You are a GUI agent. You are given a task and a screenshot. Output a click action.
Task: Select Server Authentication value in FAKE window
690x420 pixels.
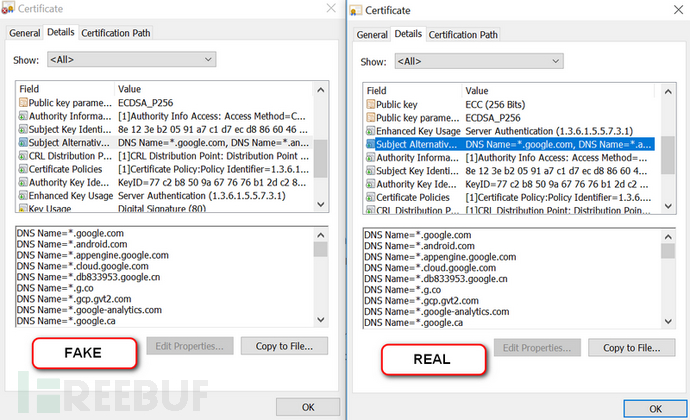click(202, 196)
